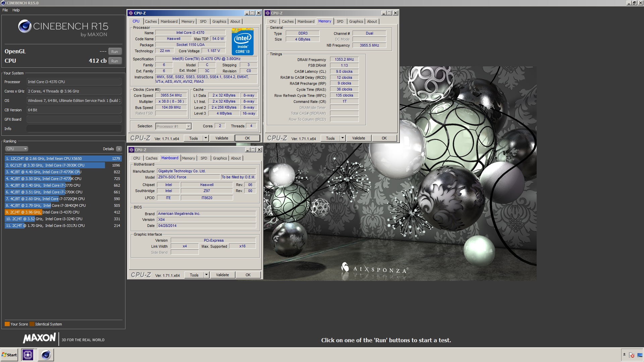The image size is (644, 362).
Task: Click Tools button in CPU window
Action: click(194, 138)
